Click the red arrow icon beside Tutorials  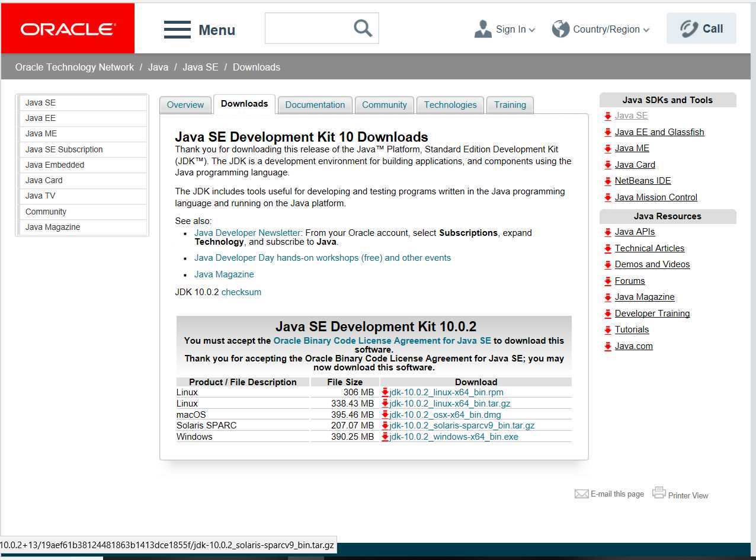[x=608, y=329]
